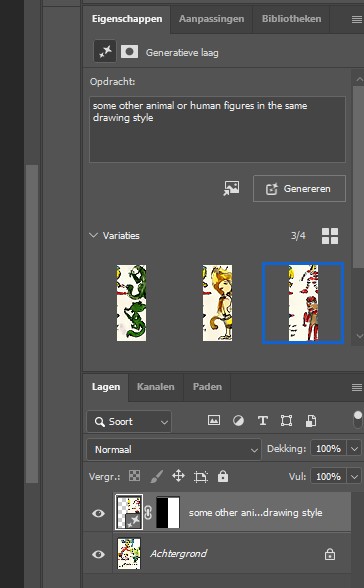Hide the generative layer with eye icon
The width and height of the screenshot is (364, 588).
pos(98,513)
